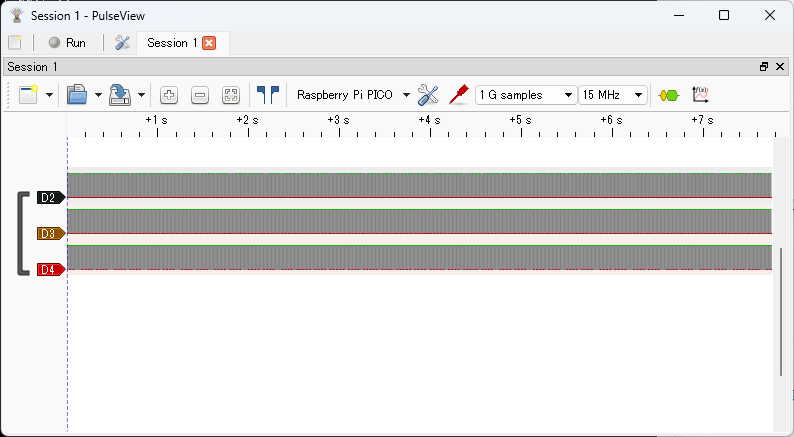Screen dimensions: 794x437
Task: Open the 1 G samples dropdown
Action: click(526, 95)
